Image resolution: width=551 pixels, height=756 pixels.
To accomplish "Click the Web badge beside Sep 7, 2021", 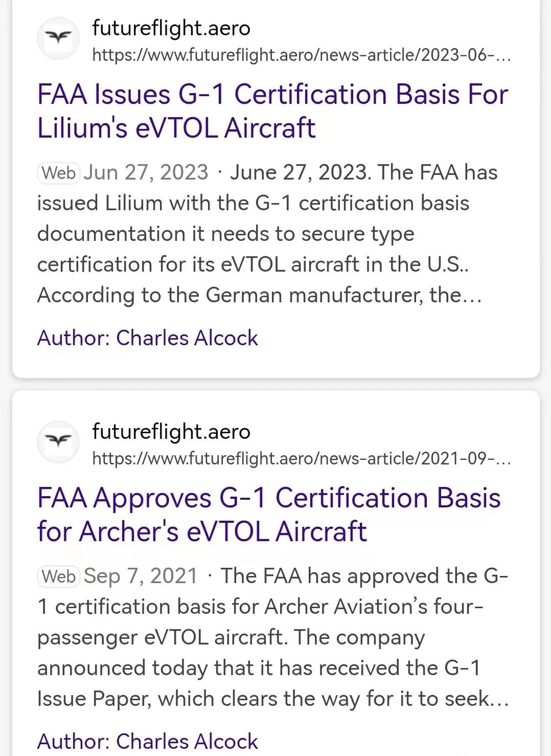I will point(59,576).
